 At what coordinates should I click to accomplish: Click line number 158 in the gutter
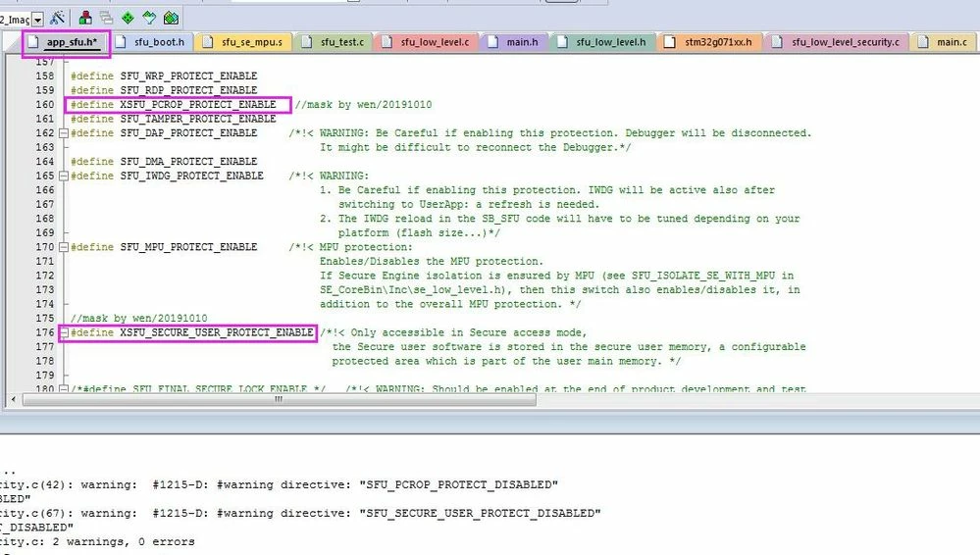click(x=45, y=76)
